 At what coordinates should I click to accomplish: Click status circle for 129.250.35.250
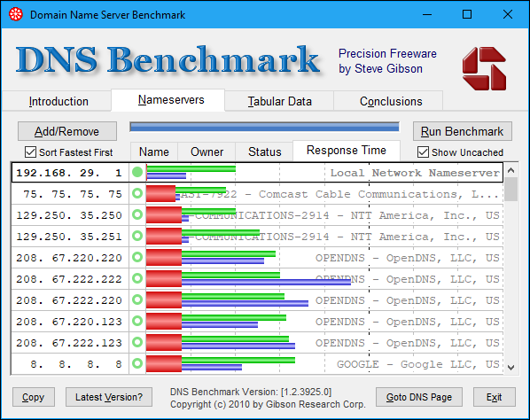click(137, 215)
